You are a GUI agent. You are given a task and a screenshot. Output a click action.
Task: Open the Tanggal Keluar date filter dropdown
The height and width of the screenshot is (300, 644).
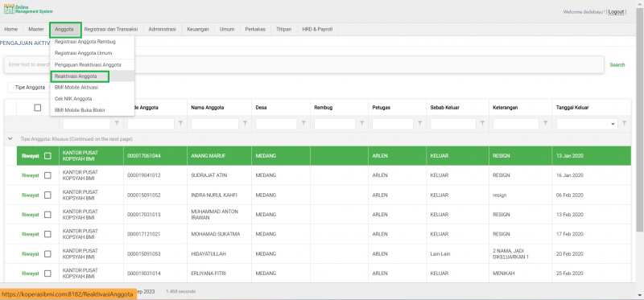pyautogui.click(x=613, y=124)
